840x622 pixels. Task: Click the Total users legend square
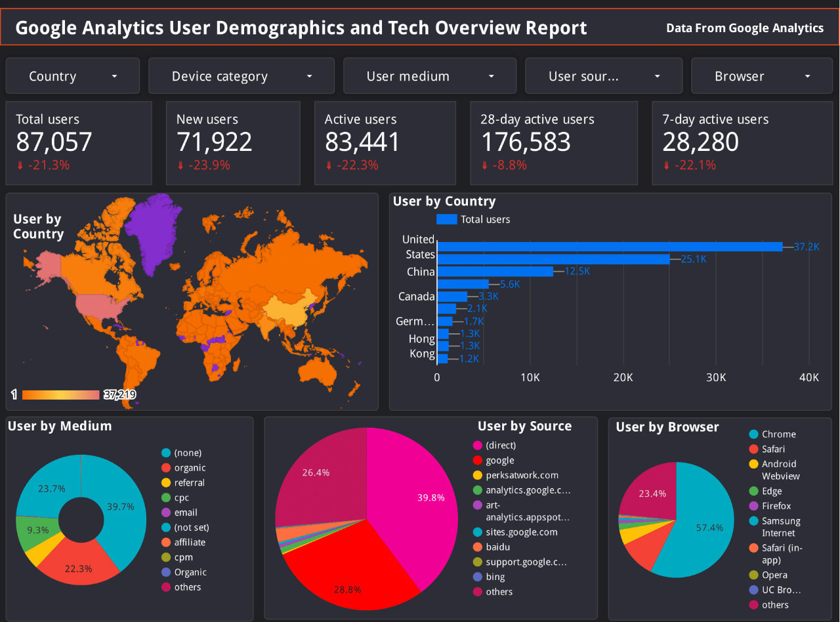pos(446,219)
